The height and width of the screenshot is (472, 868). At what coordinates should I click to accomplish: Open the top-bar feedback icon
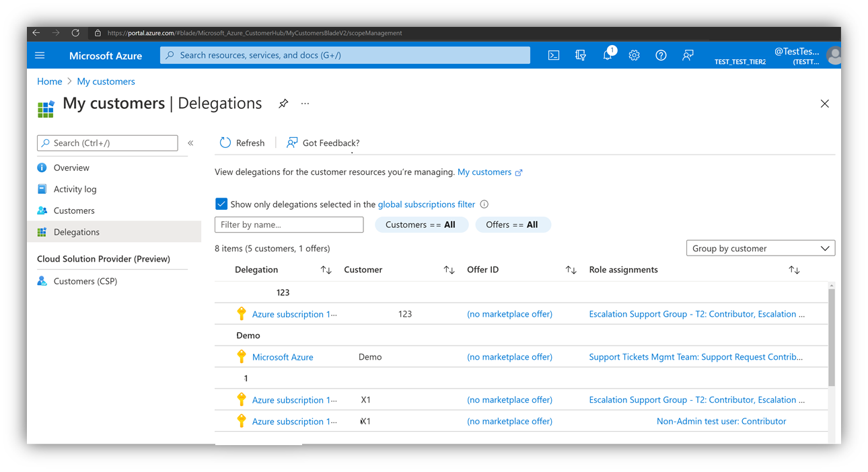pos(688,56)
